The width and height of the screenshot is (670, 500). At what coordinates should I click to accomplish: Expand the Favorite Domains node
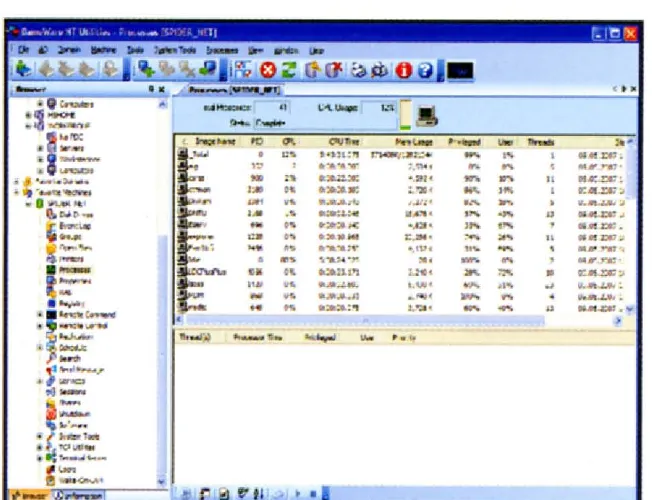(17, 181)
